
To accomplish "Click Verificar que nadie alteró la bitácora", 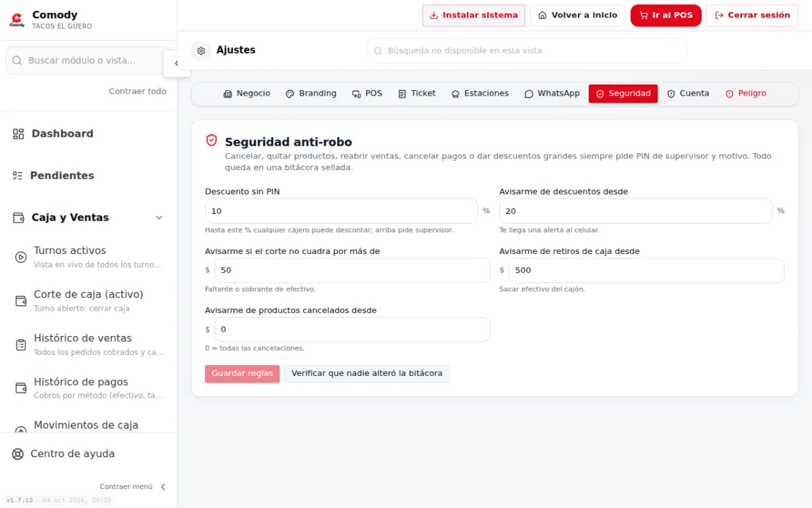I will click(367, 374).
